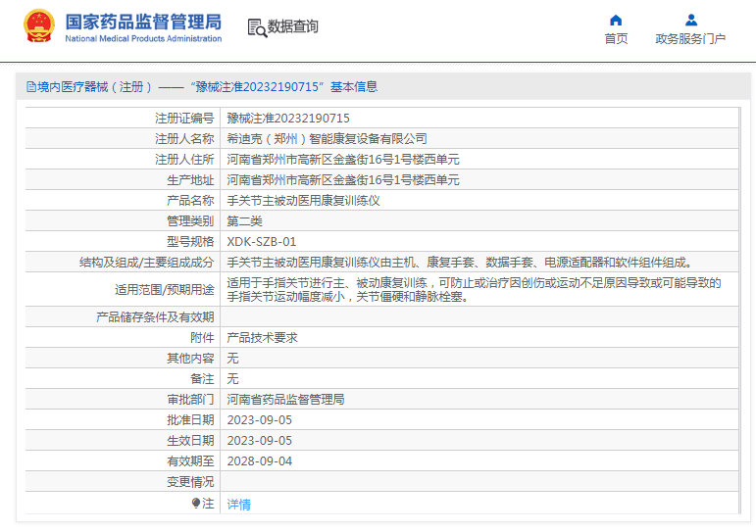Select registration number 豫械注准20232190715 cell

click(x=288, y=119)
